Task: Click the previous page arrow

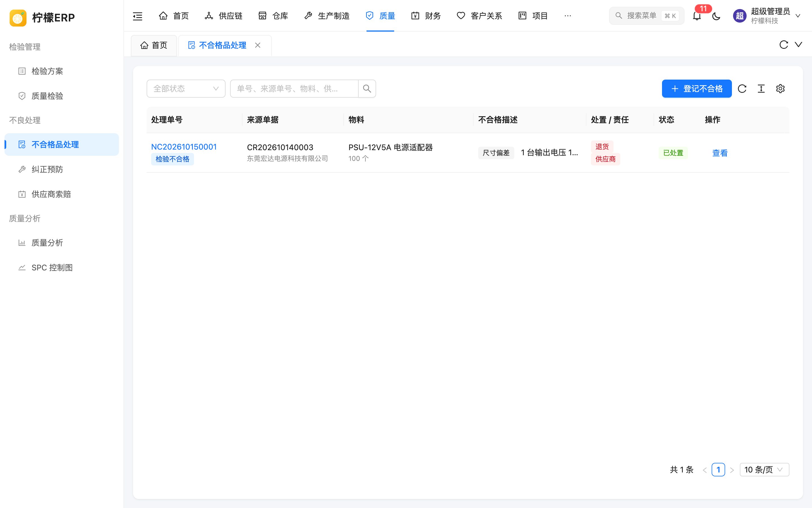Action: click(705, 470)
